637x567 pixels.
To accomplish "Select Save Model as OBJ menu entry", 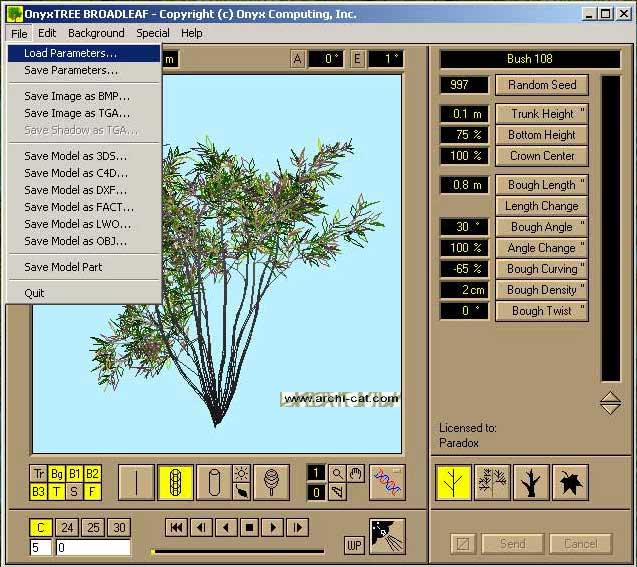I will [76, 241].
